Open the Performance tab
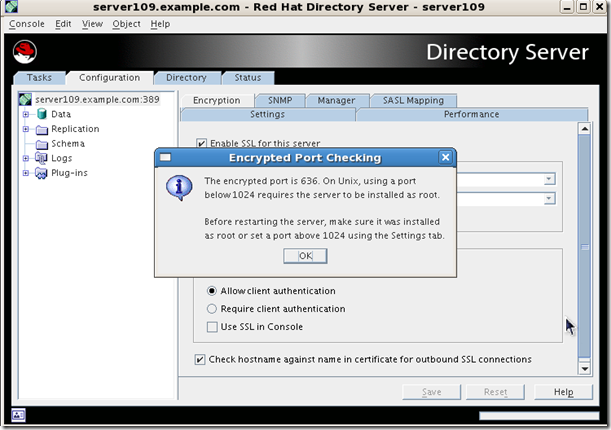611x430 pixels. pyautogui.click(x=471, y=115)
